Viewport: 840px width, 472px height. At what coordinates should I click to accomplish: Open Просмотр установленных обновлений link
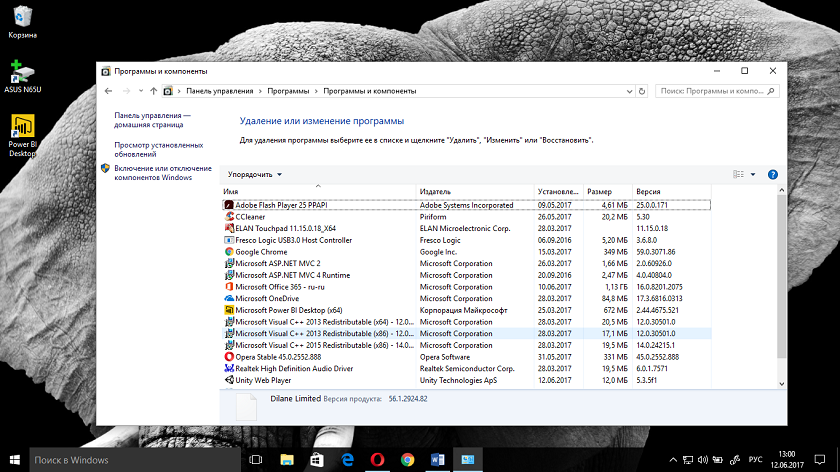coord(159,149)
